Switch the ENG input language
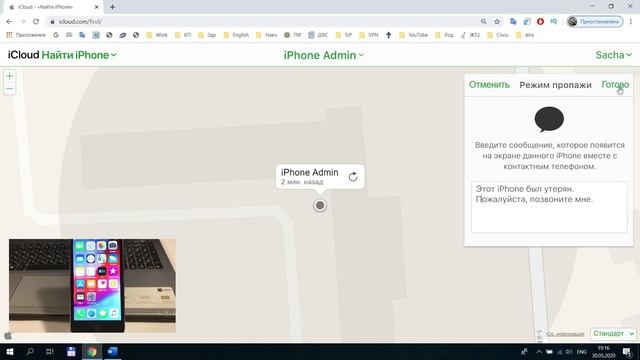 (x=582, y=351)
